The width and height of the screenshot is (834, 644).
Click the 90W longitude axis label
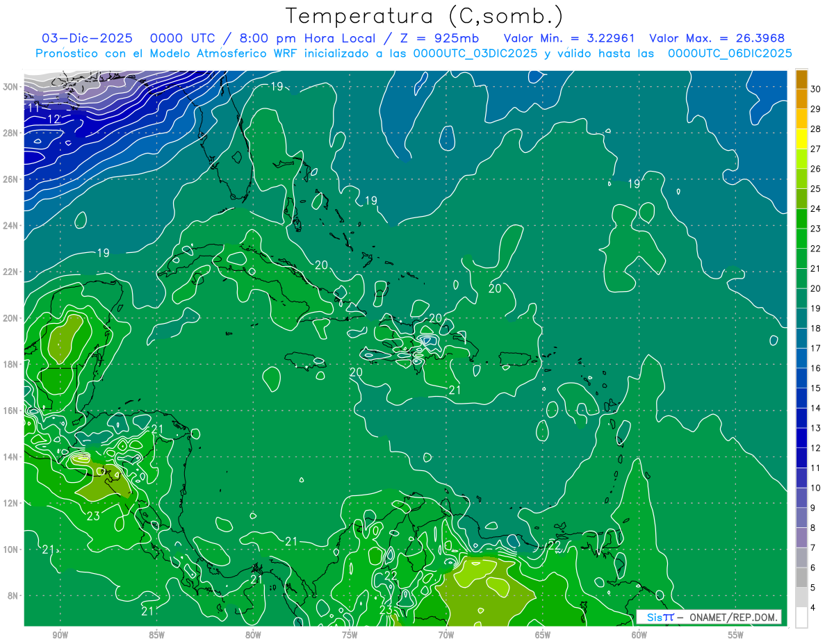(x=60, y=635)
